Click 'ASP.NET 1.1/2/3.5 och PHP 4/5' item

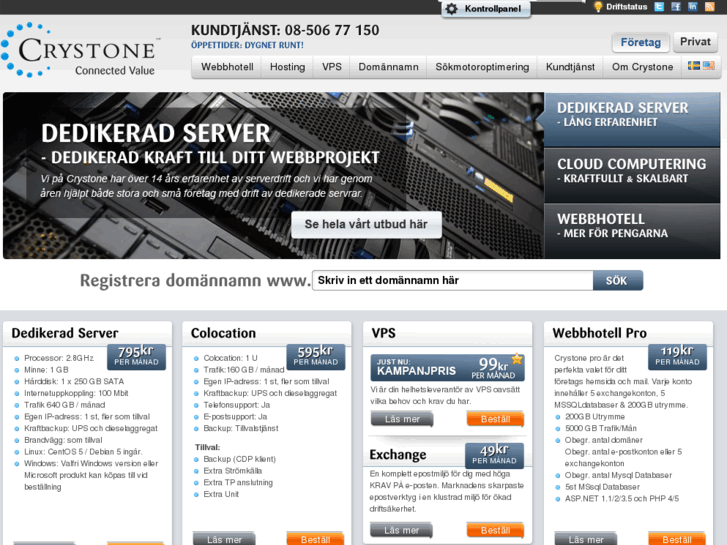(x=622, y=499)
